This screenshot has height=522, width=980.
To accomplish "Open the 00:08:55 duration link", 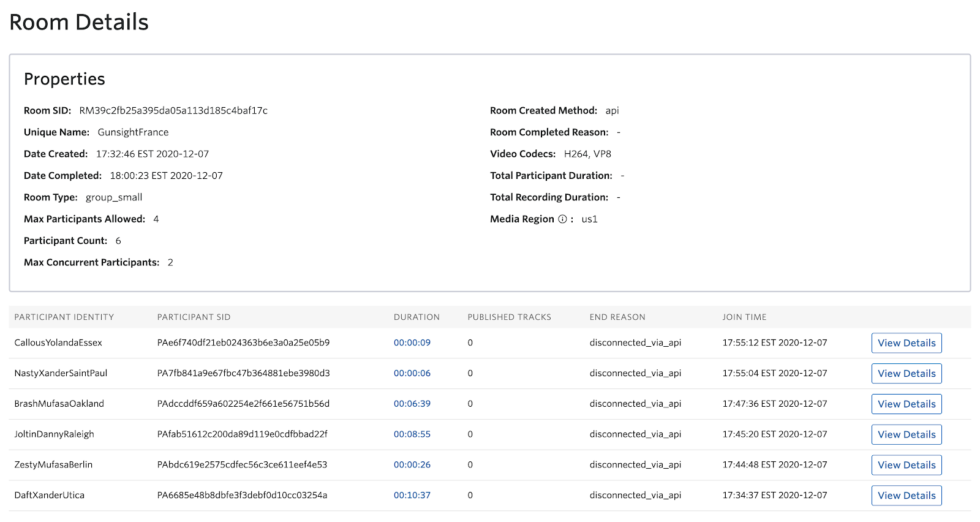I will click(412, 434).
